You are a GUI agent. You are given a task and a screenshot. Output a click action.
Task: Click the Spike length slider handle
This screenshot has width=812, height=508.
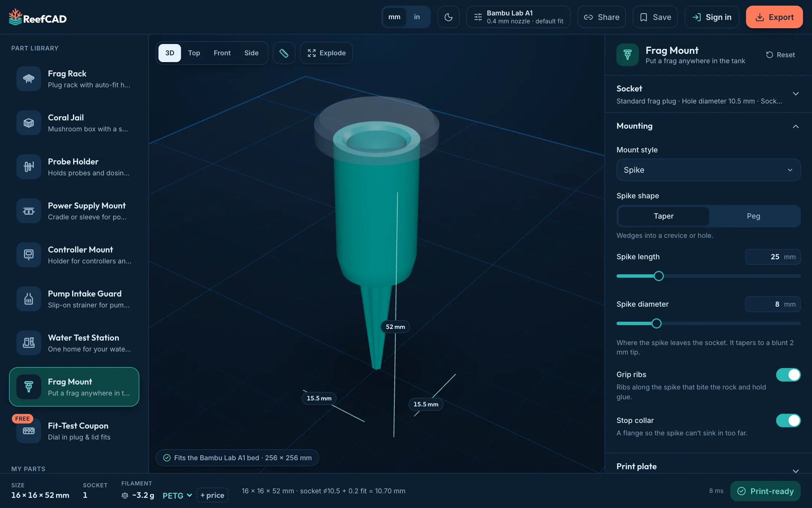click(659, 276)
